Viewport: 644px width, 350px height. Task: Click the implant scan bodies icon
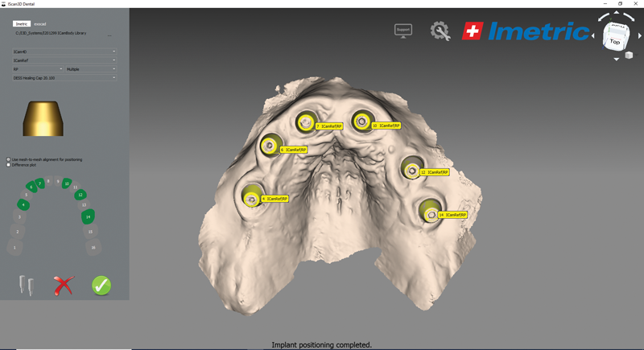[27, 284]
